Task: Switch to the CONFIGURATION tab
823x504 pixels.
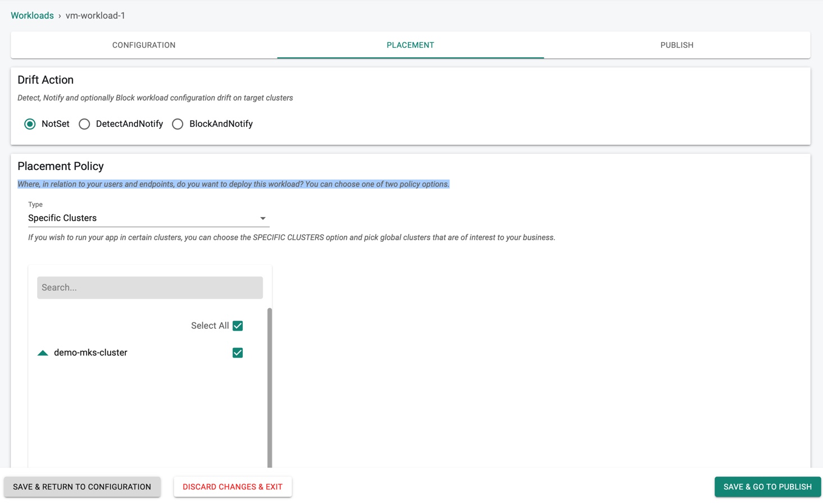Action: tap(144, 45)
